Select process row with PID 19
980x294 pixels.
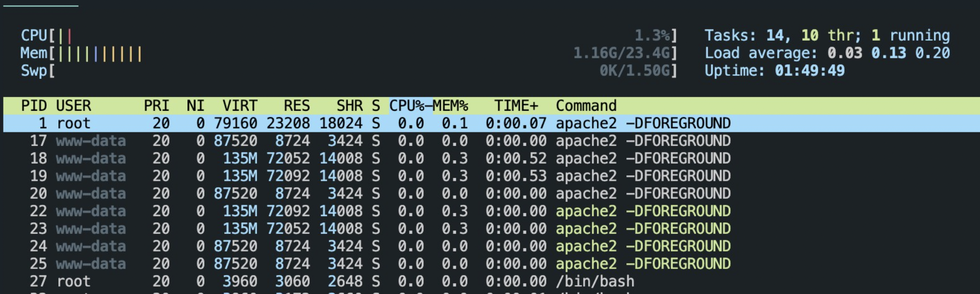tap(491, 176)
